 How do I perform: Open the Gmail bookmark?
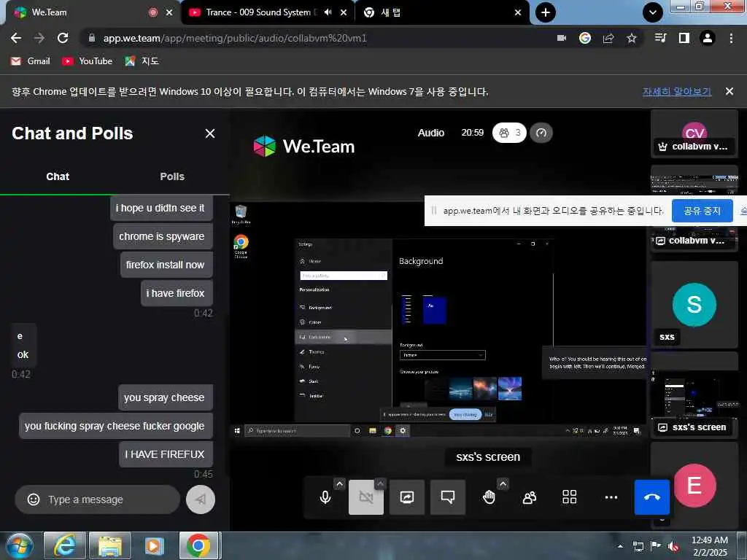tap(31, 61)
